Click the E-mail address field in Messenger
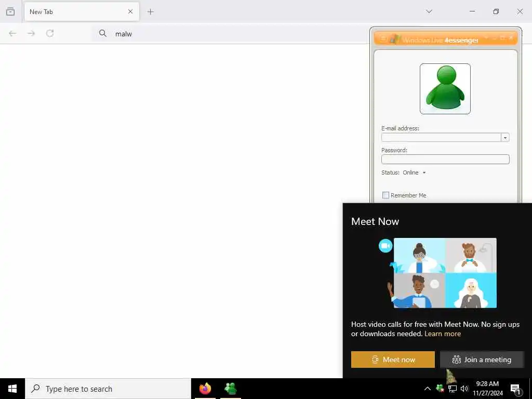The width and height of the screenshot is (532, 399). tap(441, 137)
